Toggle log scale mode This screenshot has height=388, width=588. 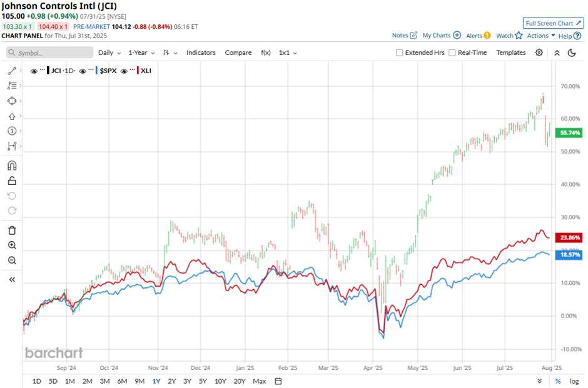[574, 381]
